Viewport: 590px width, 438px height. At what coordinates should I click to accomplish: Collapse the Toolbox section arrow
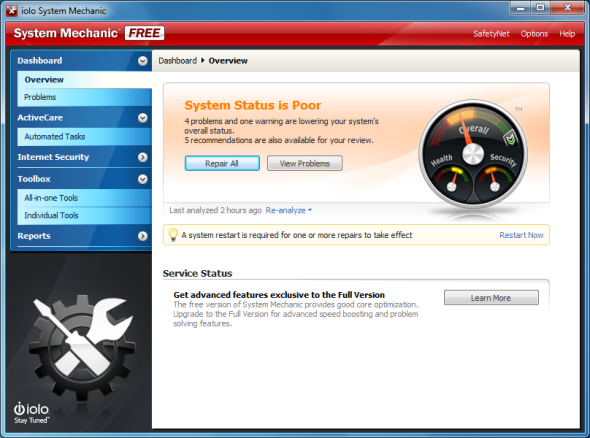click(142, 179)
